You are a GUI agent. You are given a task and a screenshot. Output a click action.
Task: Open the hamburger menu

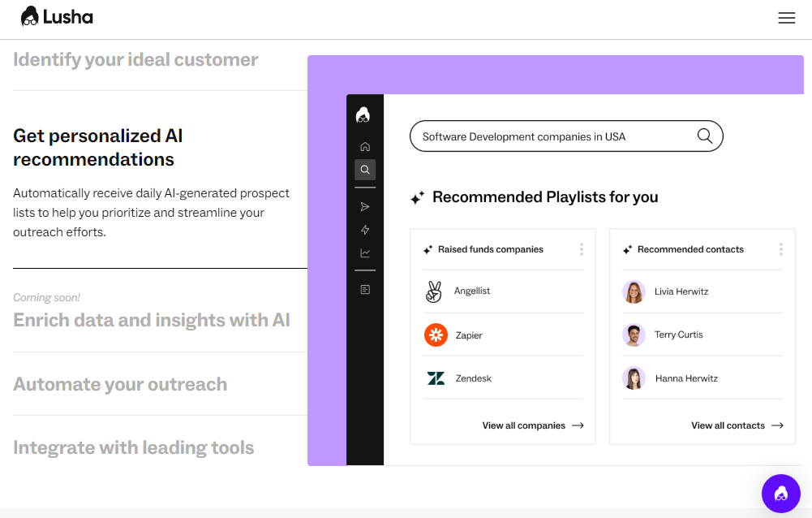[x=786, y=18]
